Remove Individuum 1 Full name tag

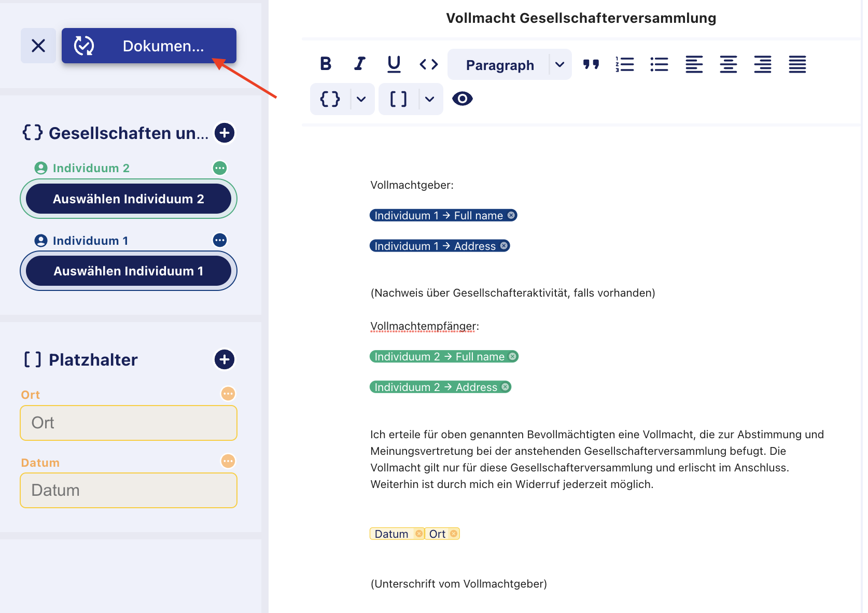[x=511, y=215]
